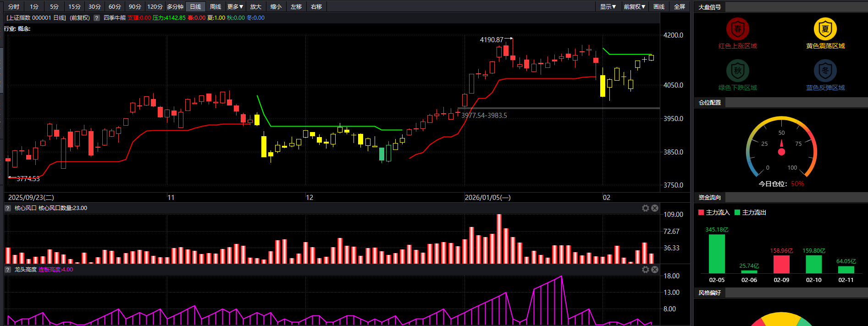Select the 日线 daily chart tab
This screenshot has width=868, height=326.
coord(195,6)
